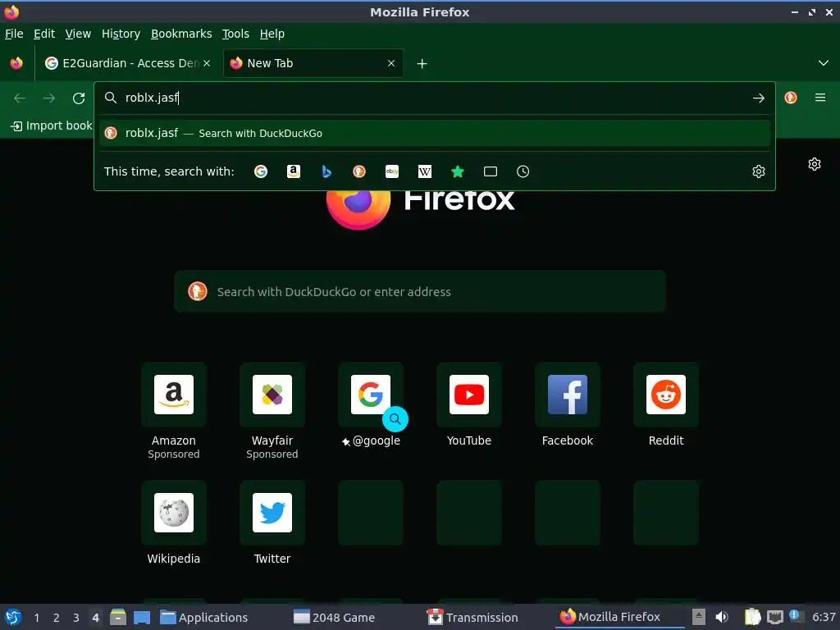Open a new tab with plus button
Image resolution: width=840 pixels, height=630 pixels.
coord(422,64)
